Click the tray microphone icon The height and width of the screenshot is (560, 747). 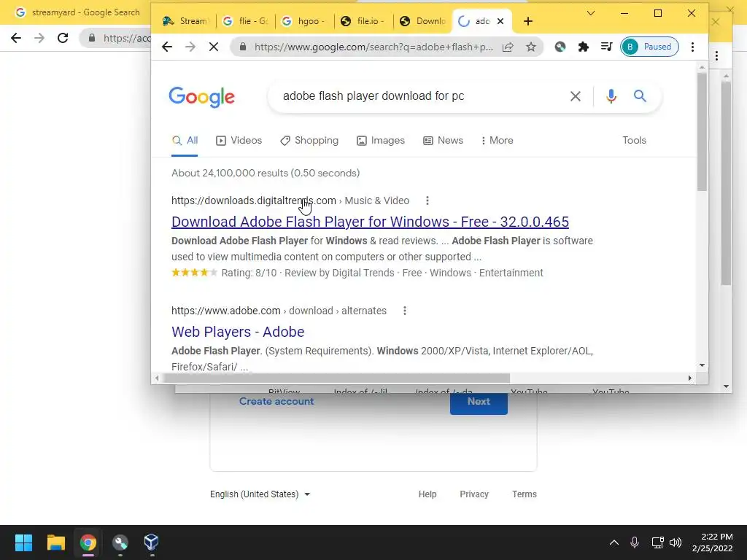635,542
